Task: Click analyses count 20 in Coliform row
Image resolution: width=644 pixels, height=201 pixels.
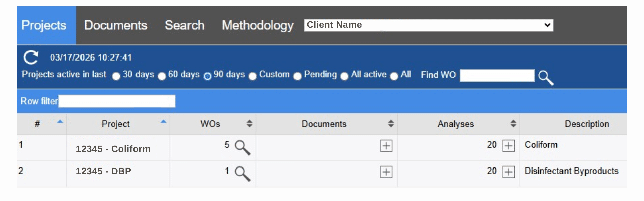Action: [492, 145]
